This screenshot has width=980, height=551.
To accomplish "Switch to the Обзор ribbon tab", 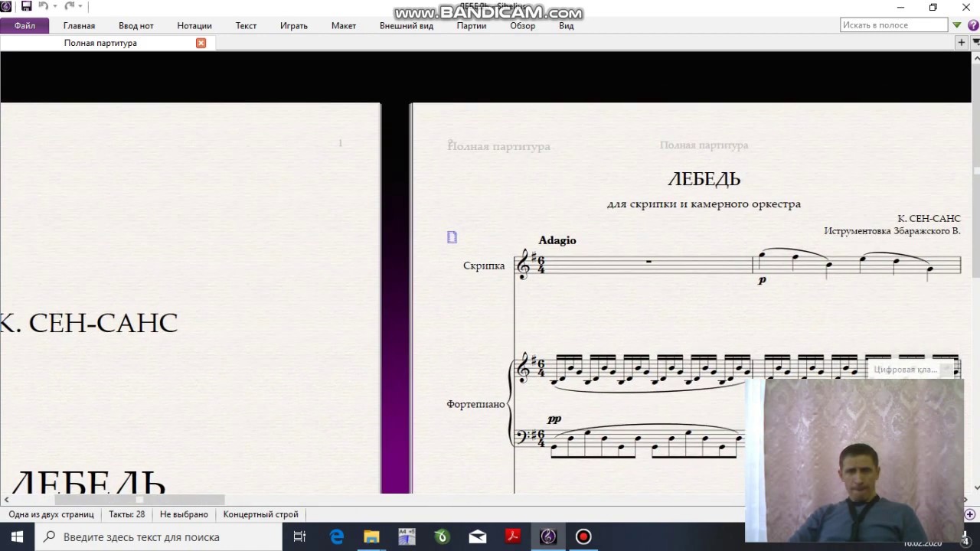I will click(x=523, y=25).
